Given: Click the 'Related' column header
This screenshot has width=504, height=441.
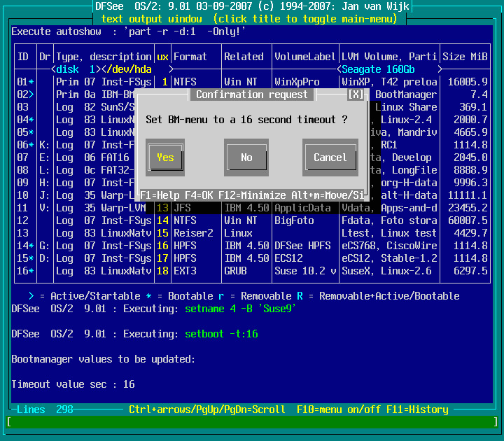Looking at the screenshot, I should [x=244, y=57].
